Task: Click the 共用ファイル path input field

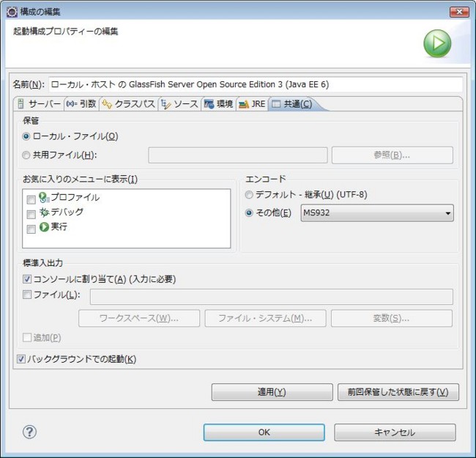Action: tap(238, 155)
